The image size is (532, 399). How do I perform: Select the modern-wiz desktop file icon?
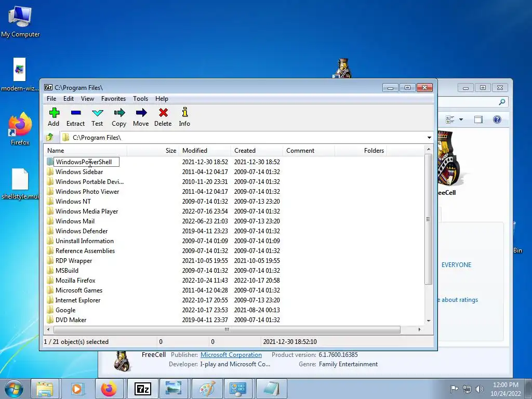click(20, 75)
